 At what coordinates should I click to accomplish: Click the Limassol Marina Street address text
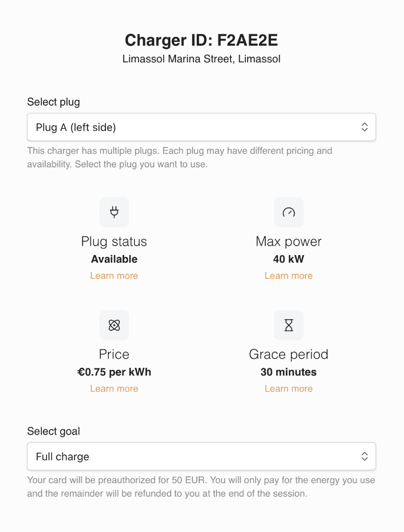click(x=202, y=59)
